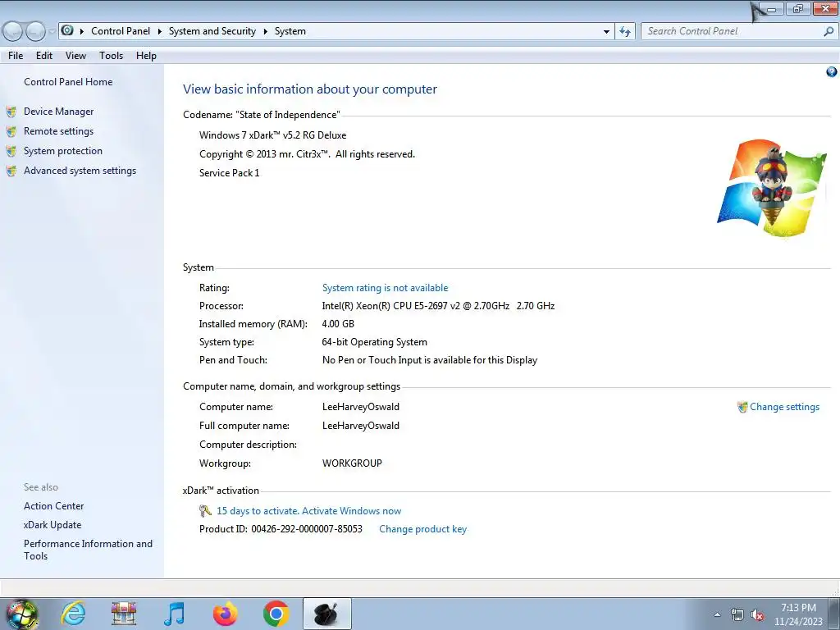Select System and Security breadcrumb
The image size is (840, 630).
pos(212,31)
